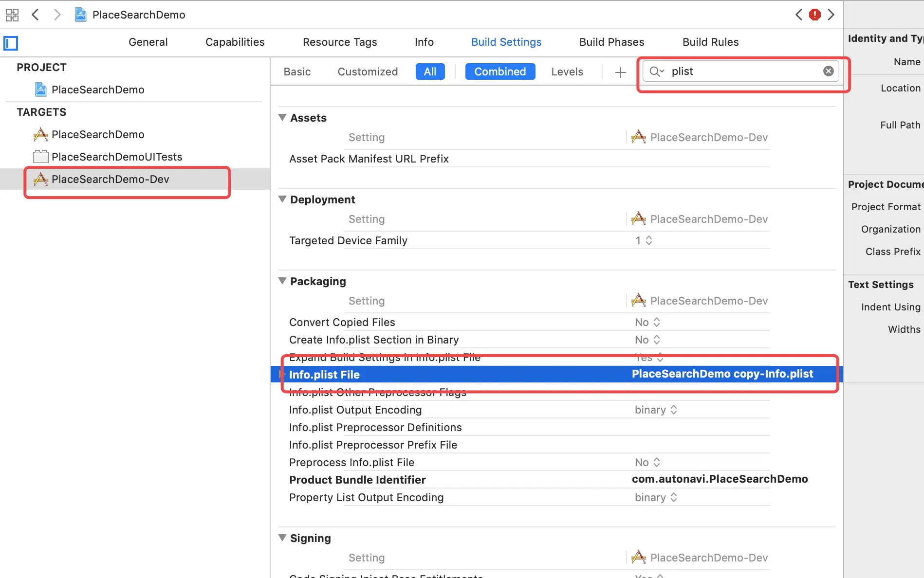This screenshot has width=924, height=578.
Task: Clear the plist search field
Action: 829,71
